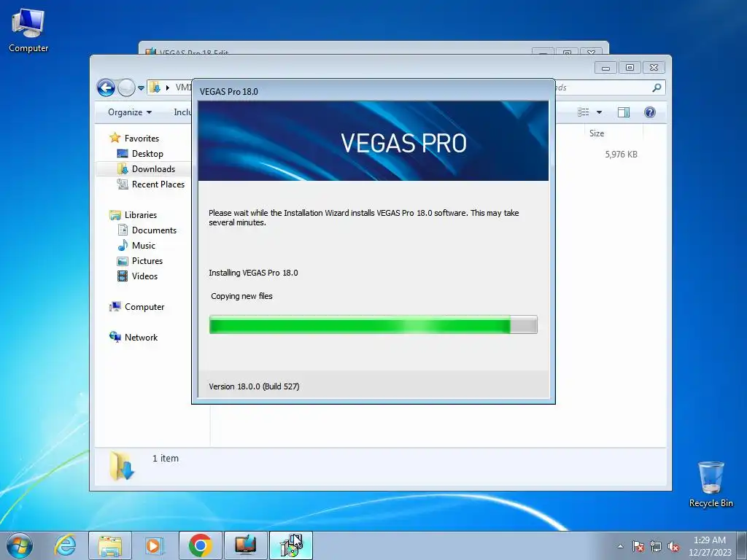Go back using Explorer's back arrow
Image resolution: width=747 pixels, height=560 pixels.
pyautogui.click(x=106, y=87)
